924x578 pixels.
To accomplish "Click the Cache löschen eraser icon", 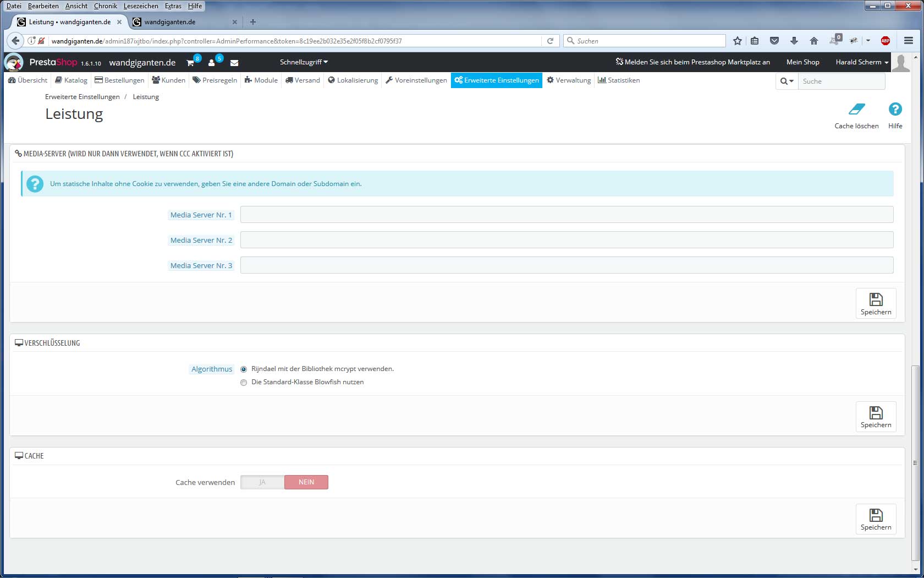I will (x=856, y=109).
